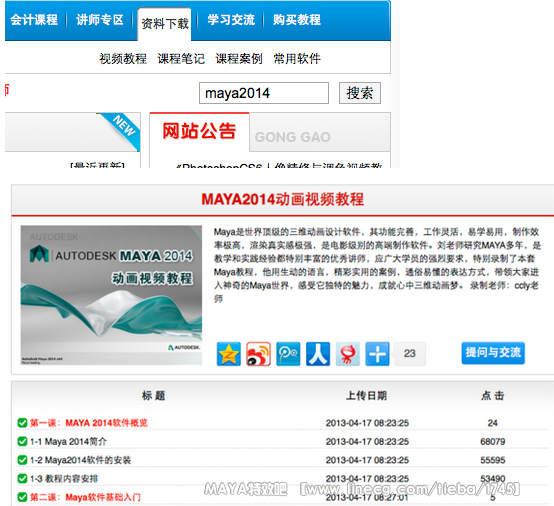The height and width of the screenshot is (506, 554).
Task: Open lesson 1-2 Maya2014软件的安装
Action: click(81, 460)
